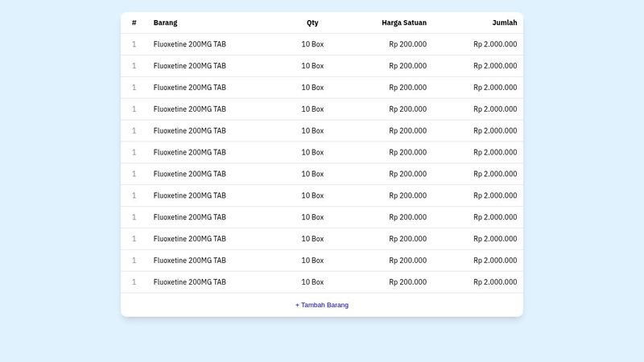Click the Jumlah amount in second row
Viewport: 644px width, 362px height.
(495, 66)
